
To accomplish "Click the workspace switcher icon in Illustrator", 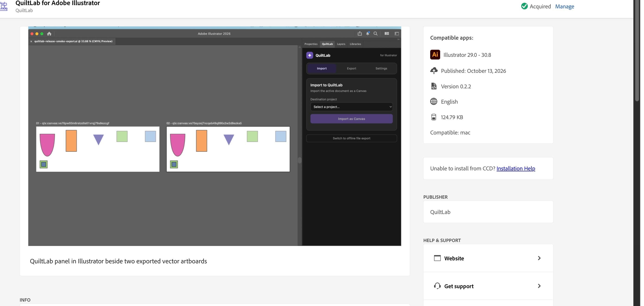I will coord(397,34).
